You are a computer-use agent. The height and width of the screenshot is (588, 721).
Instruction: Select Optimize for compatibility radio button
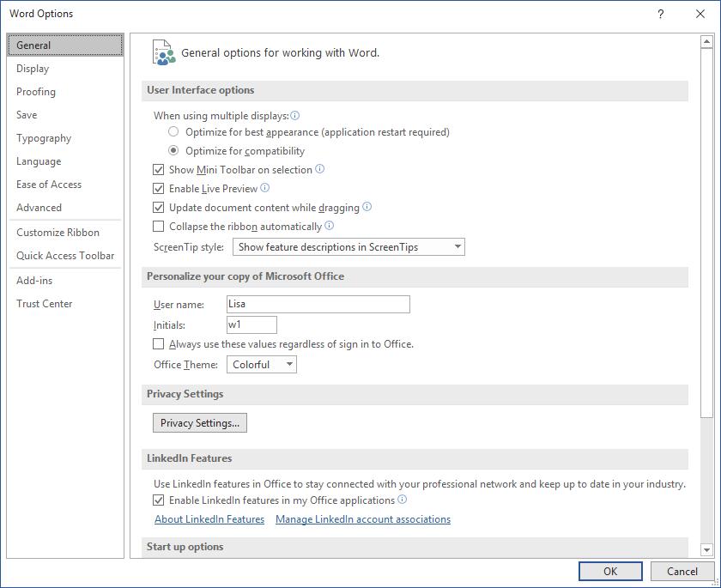[173, 151]
